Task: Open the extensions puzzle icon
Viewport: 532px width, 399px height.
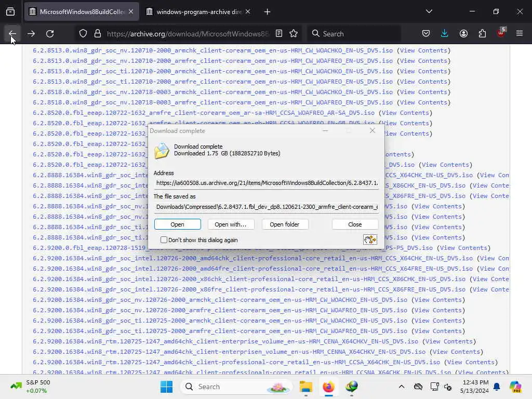Action: click(x=482, y=34)
